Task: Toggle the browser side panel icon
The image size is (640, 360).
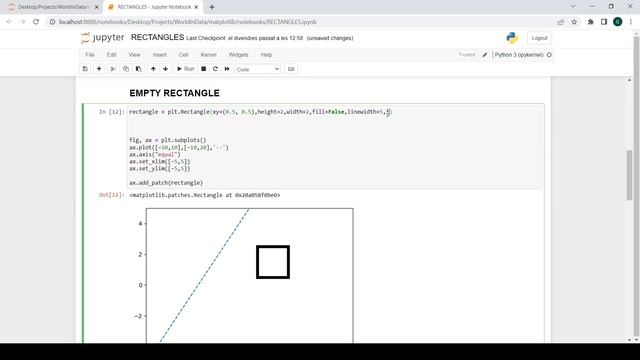Action: 604,22
